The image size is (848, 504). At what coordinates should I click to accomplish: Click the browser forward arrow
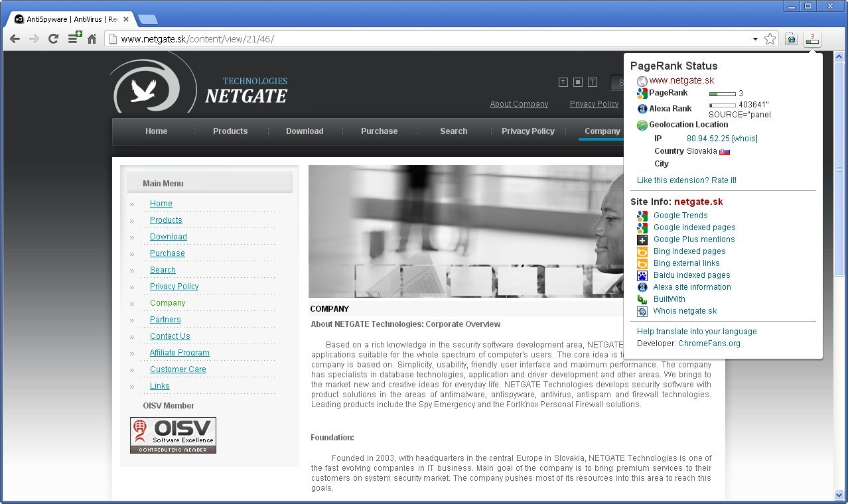pyautogui.click(x=34, y=39)
